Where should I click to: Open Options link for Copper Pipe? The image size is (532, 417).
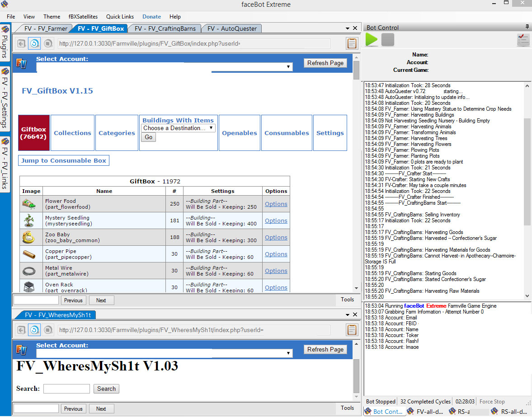276,254
